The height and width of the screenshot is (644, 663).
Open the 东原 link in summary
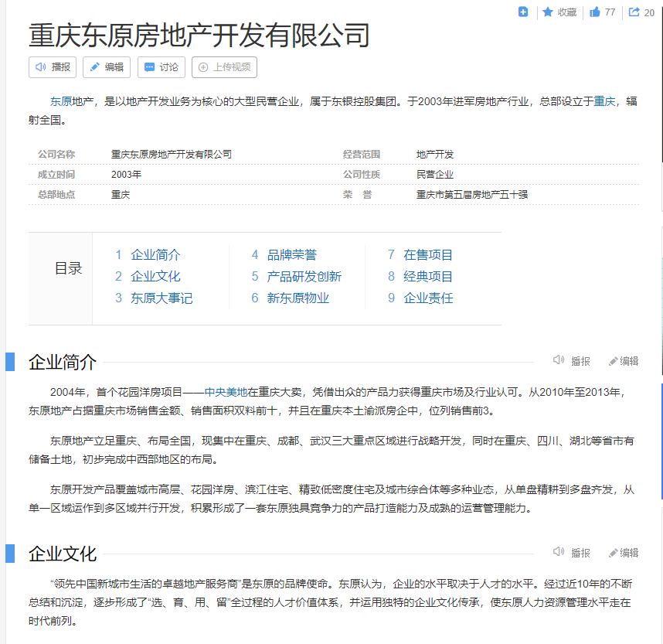pyautogui.click(x=61, y=101)
